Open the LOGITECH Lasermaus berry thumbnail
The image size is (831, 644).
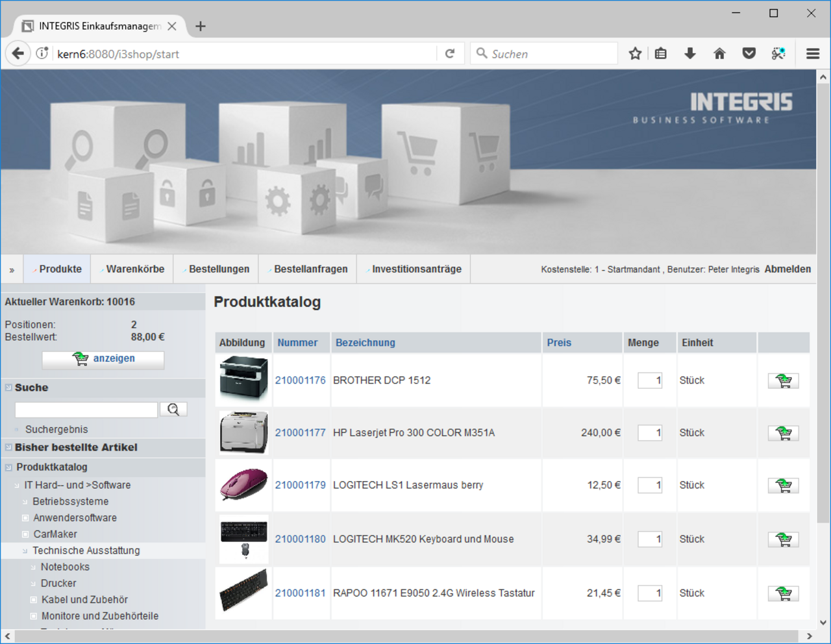[243, 484]
